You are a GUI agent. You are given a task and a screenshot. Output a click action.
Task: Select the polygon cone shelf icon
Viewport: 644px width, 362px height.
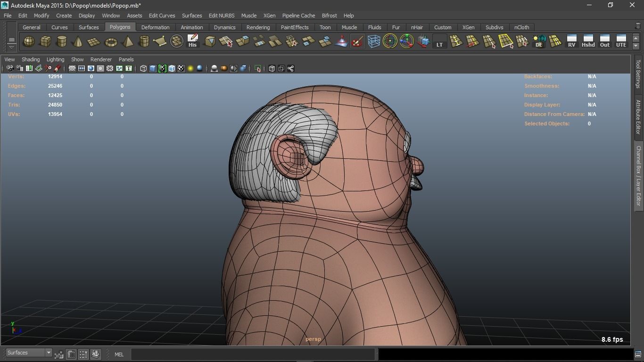click(78, 42)
